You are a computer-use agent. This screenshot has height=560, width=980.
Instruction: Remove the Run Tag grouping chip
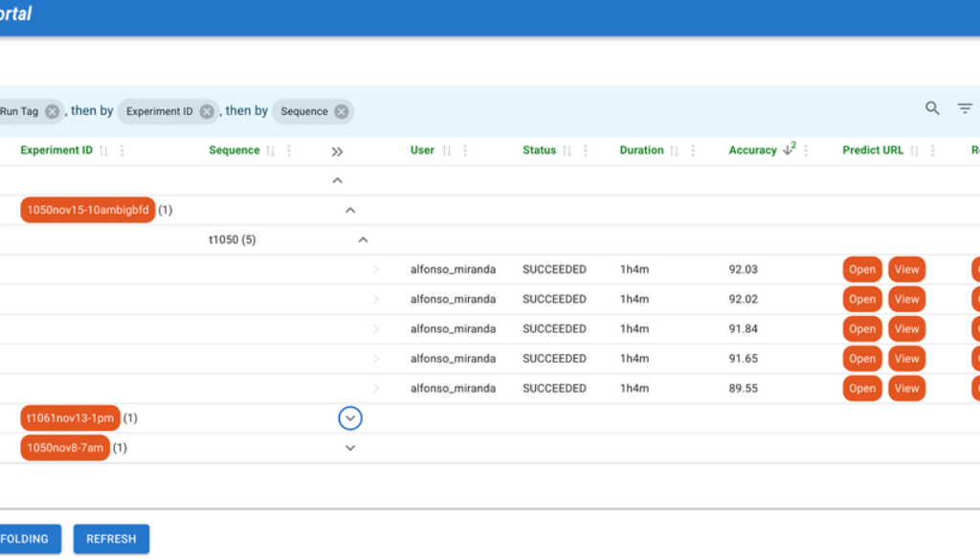pos(52,111)
